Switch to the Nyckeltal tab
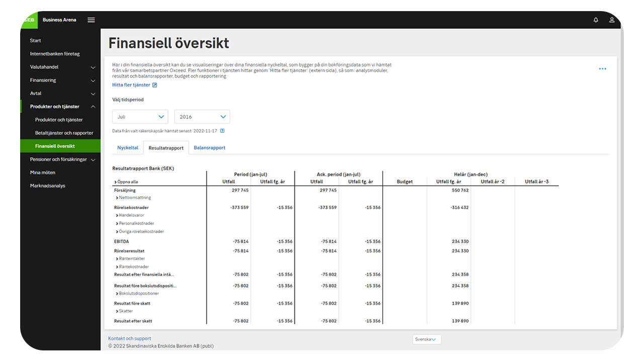Viewport: 644px width, 362px height. [x=128, y=148]
